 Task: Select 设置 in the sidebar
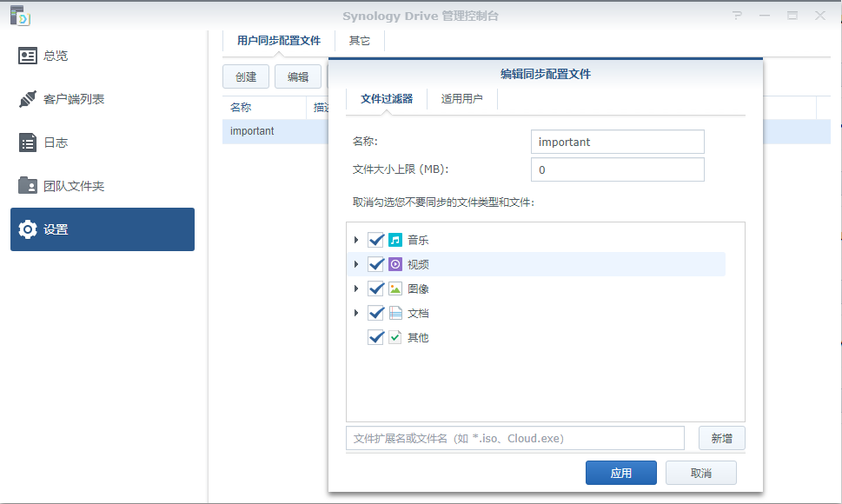(103, 229)
